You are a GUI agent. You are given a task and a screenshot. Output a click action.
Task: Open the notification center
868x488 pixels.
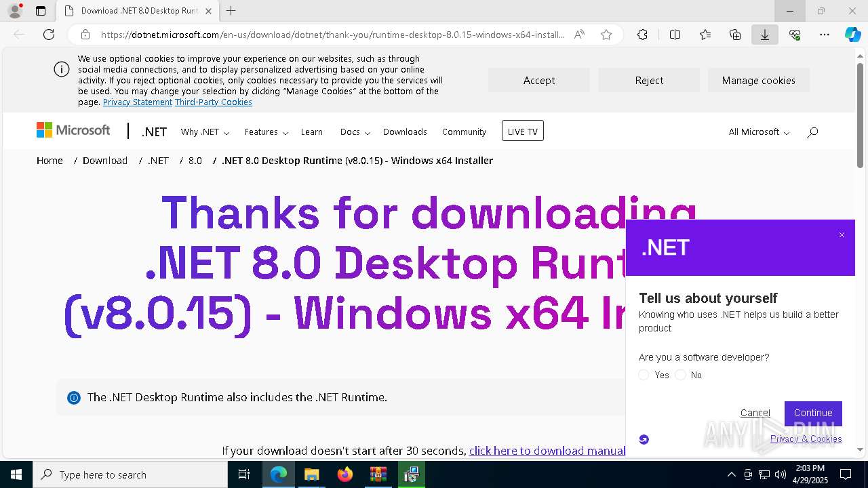(846, 474)
